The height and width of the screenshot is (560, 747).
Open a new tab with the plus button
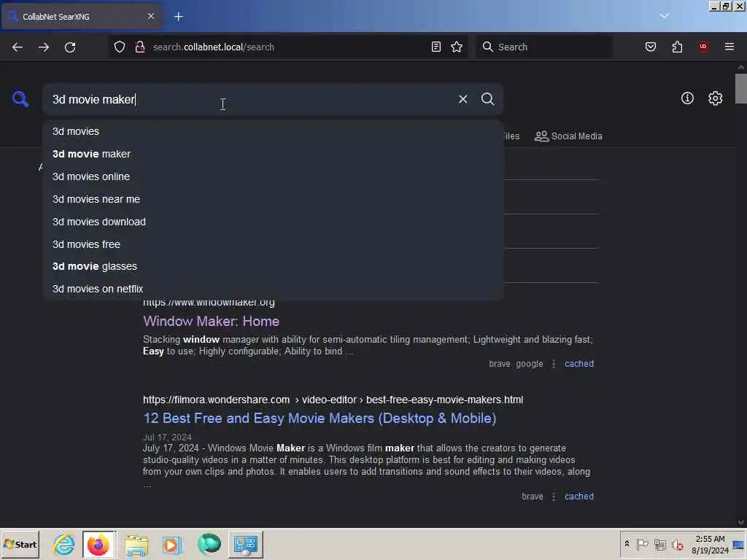pos(179,17)
